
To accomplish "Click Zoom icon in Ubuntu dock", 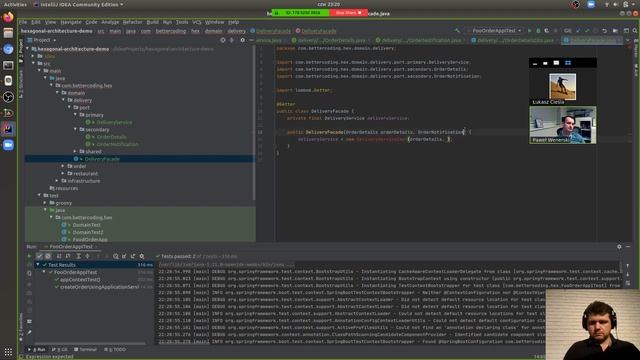I will coord(8,145).
